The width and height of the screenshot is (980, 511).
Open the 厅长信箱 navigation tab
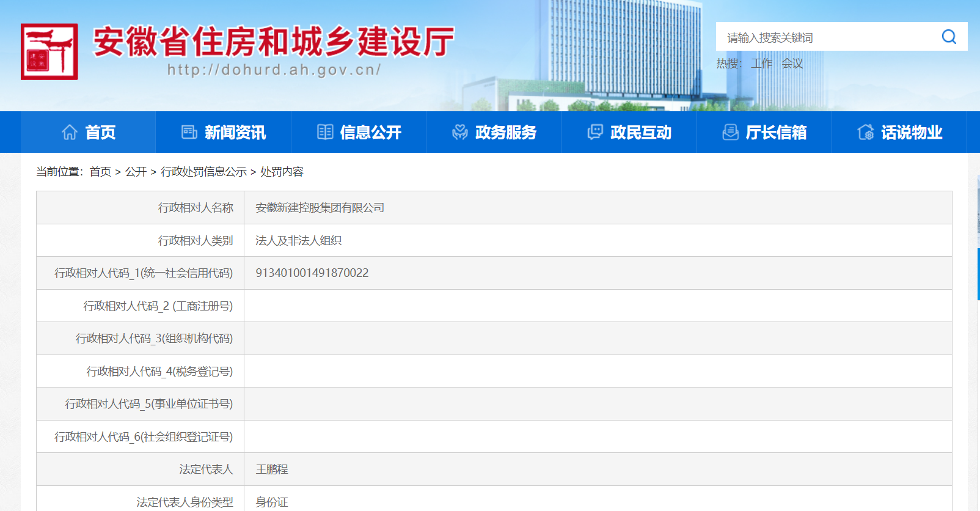coord(764,132)
